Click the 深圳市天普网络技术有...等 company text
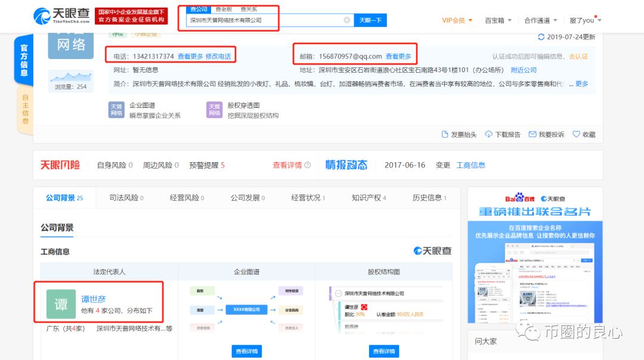The image size is (644, 360). tap(134, 328)
